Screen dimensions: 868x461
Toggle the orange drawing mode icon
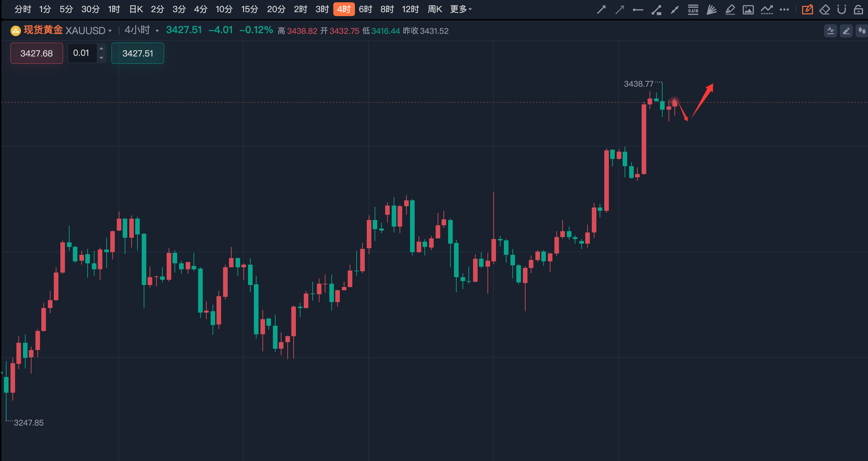point(807,10)
